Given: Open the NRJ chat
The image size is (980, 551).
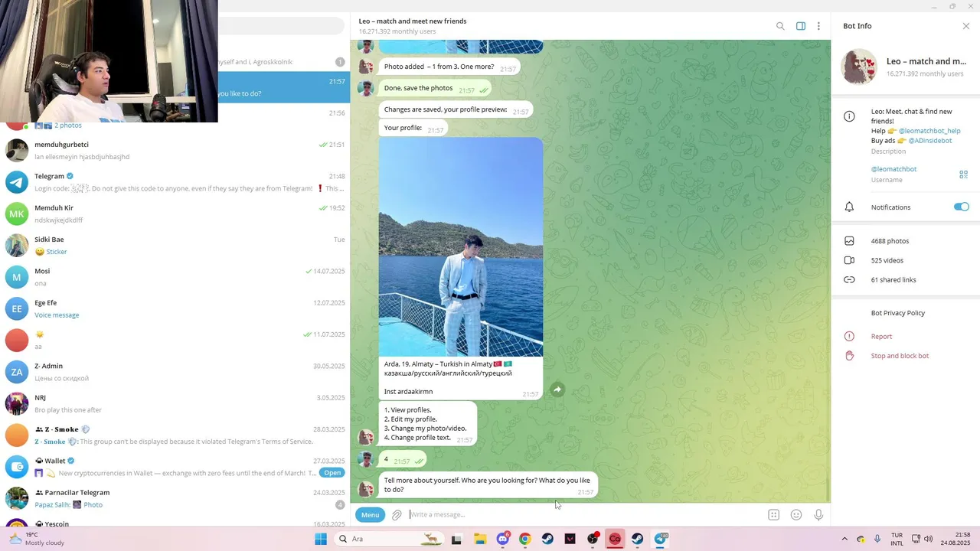Looking at the screenshot, I should (175, 403).
